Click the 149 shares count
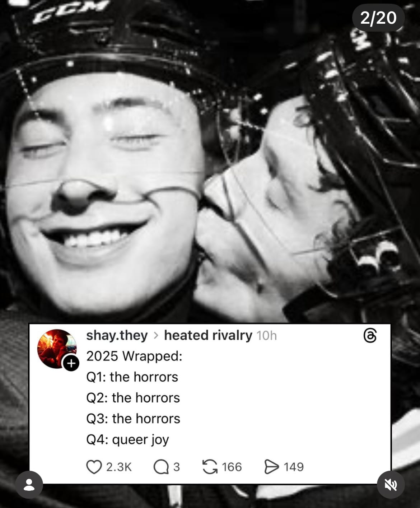The width and height of the screenshot is (420, 508). pos(294,467)
